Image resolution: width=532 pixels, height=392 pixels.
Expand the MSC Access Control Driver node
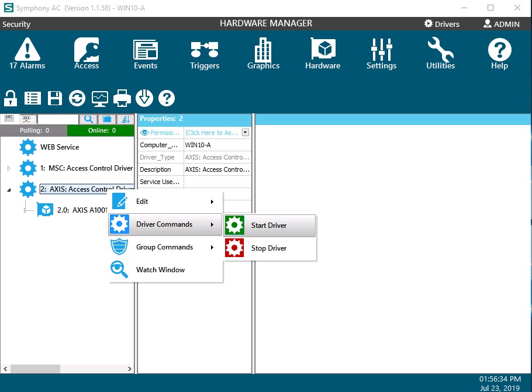click(9, 168)
